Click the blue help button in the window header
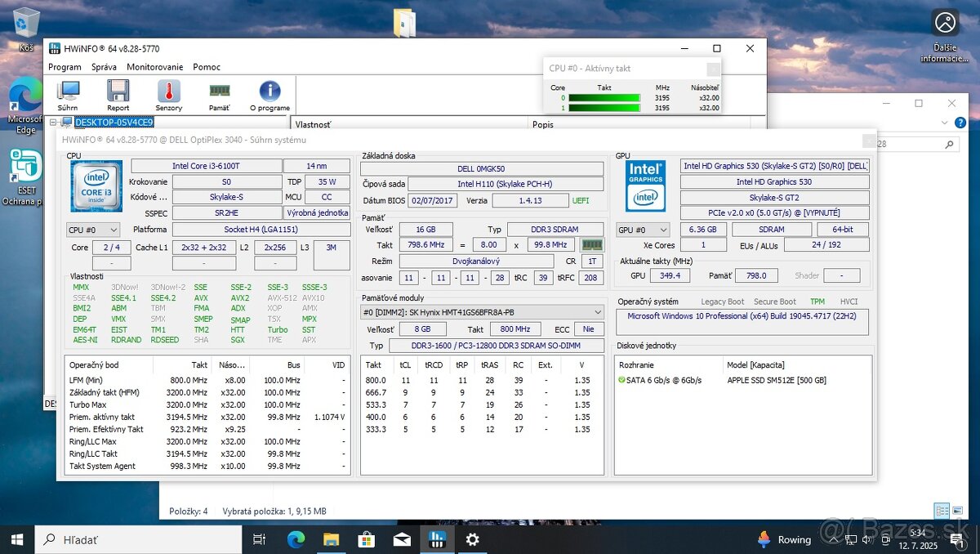 (960, 122)
